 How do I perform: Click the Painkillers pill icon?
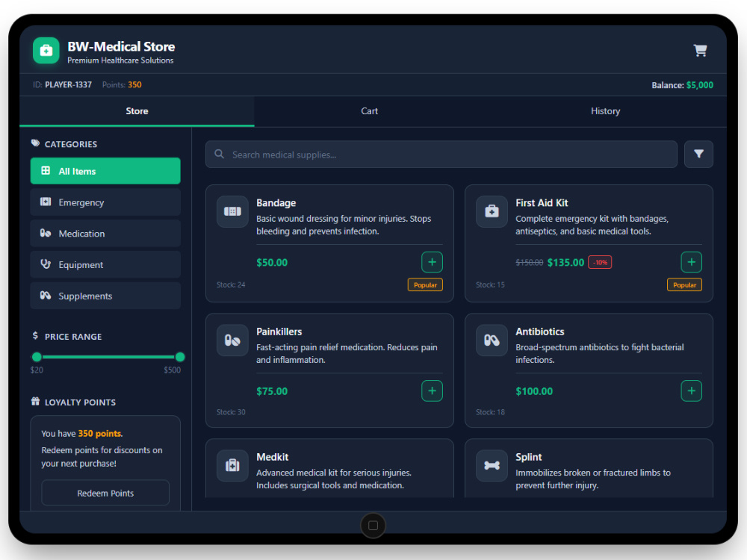point(232,340)
